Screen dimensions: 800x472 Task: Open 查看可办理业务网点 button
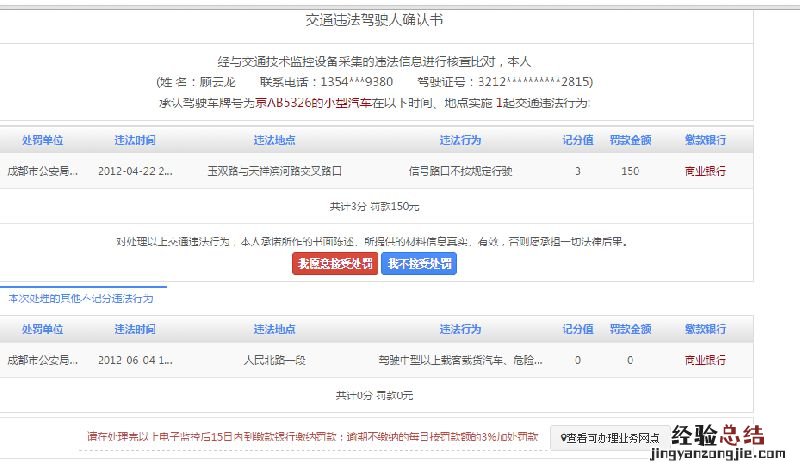click(x=610, y=438)
